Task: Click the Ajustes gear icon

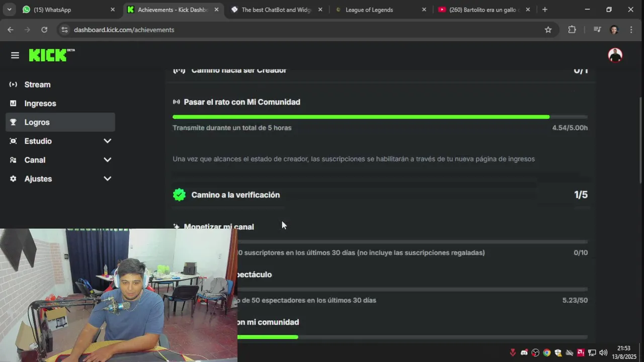Action: click(13, 179)
